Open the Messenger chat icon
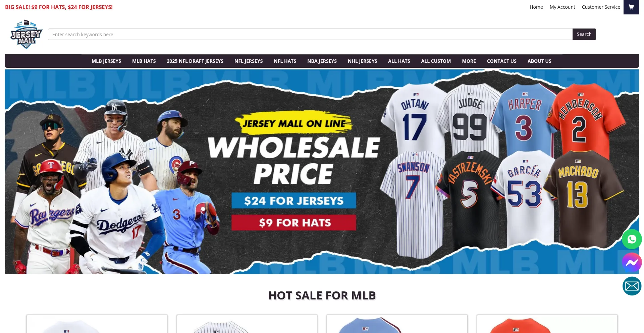The image size is (644, 333). tap(632, 263)
